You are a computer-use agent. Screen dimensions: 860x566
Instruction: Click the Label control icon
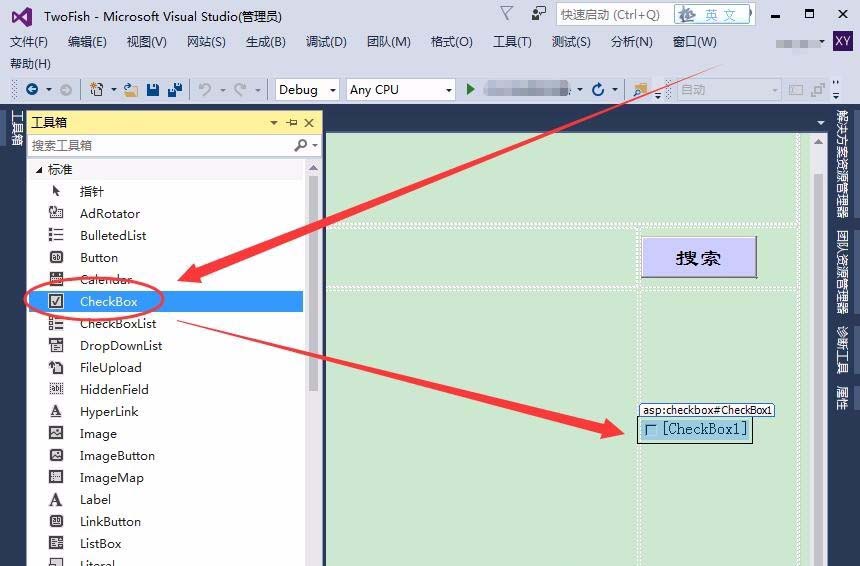coord(56,499)
